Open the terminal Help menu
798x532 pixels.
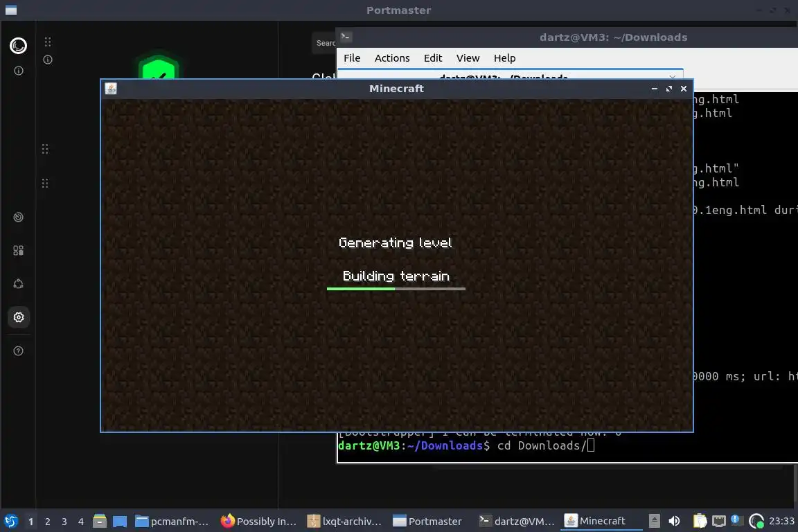coord(504,58)
